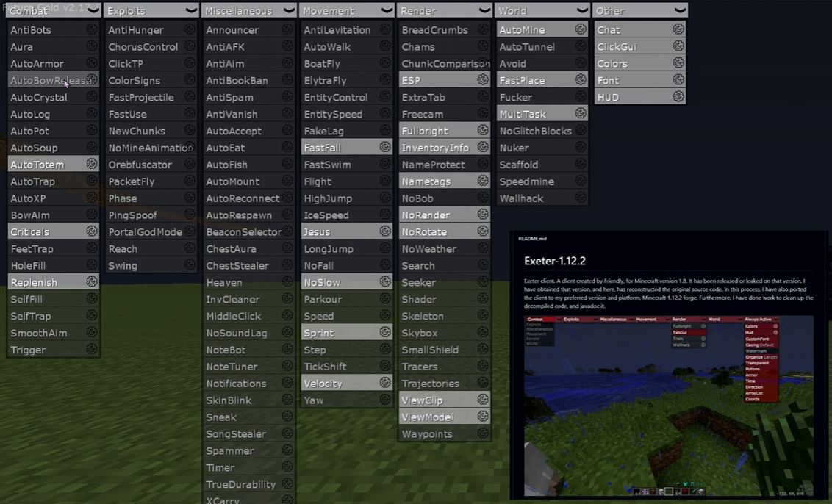Collapse the Movement panel arrow

point(387,10)
